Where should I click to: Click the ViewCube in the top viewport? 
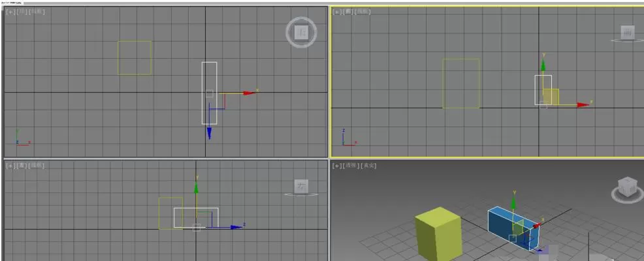pyautogui.click(x=302, y=32)
